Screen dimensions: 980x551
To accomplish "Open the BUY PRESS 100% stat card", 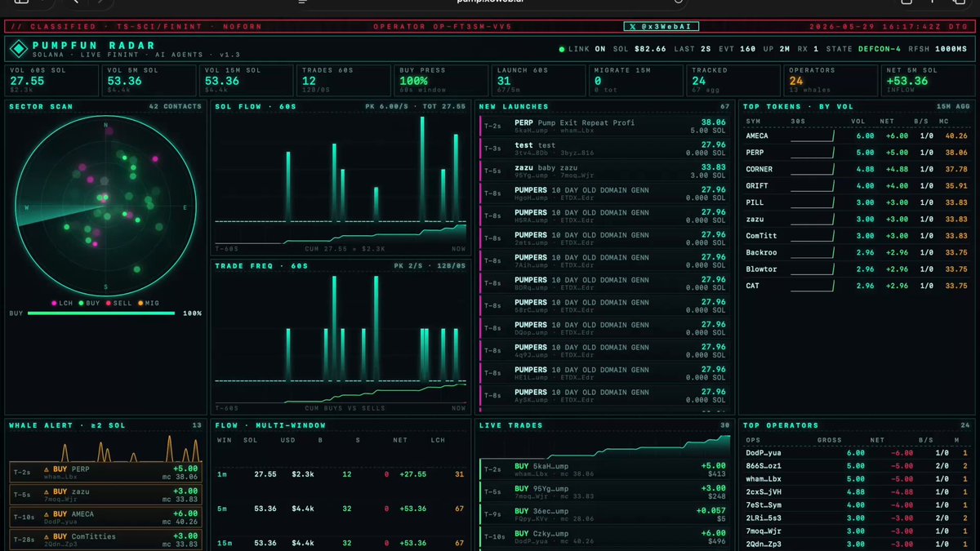I will [442, 80].
